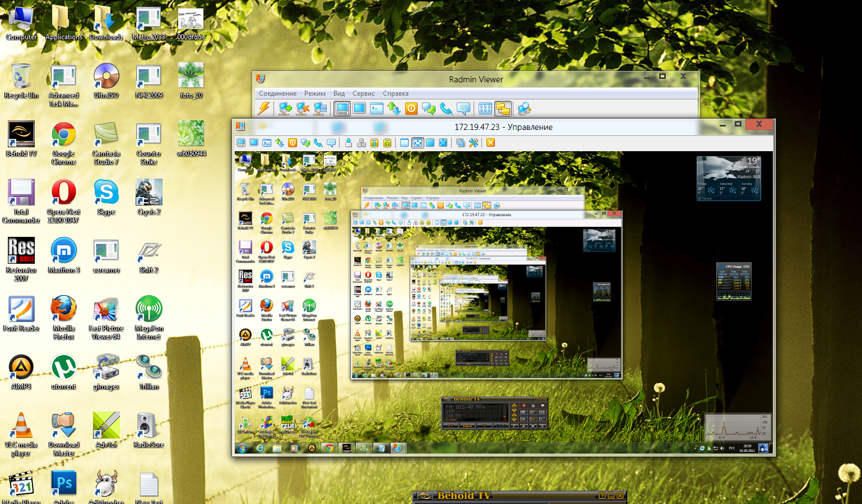Choose Voice Chat mode in Radmin Viewer toolbar
The height and width of the screenshot is (504, 862).
point(446,108)
